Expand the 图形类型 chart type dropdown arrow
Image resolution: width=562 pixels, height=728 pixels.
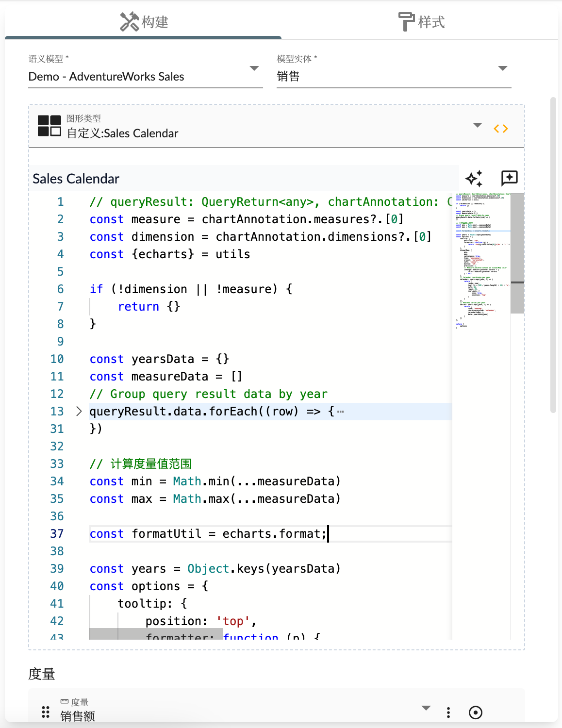477,125
